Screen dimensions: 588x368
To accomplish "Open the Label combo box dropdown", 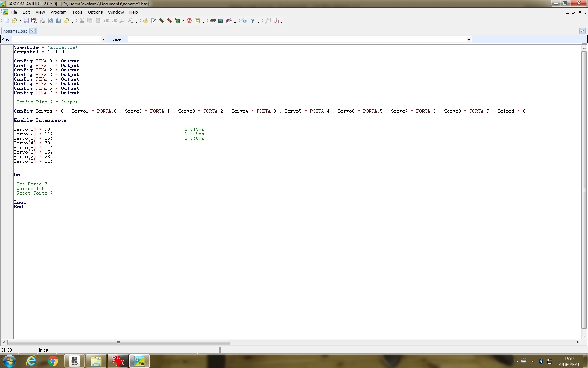I will tap(469, 40).
